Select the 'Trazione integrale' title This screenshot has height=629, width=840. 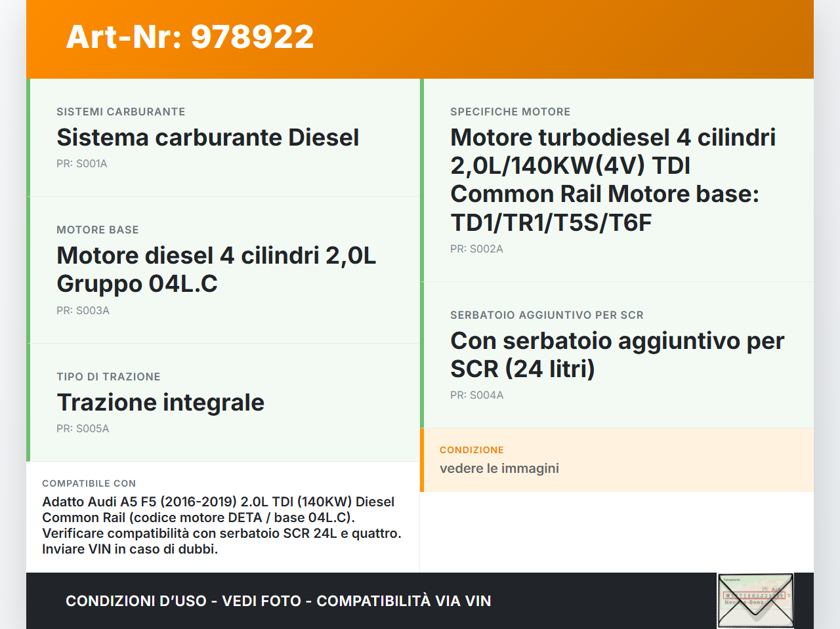(x=161, y=403)
